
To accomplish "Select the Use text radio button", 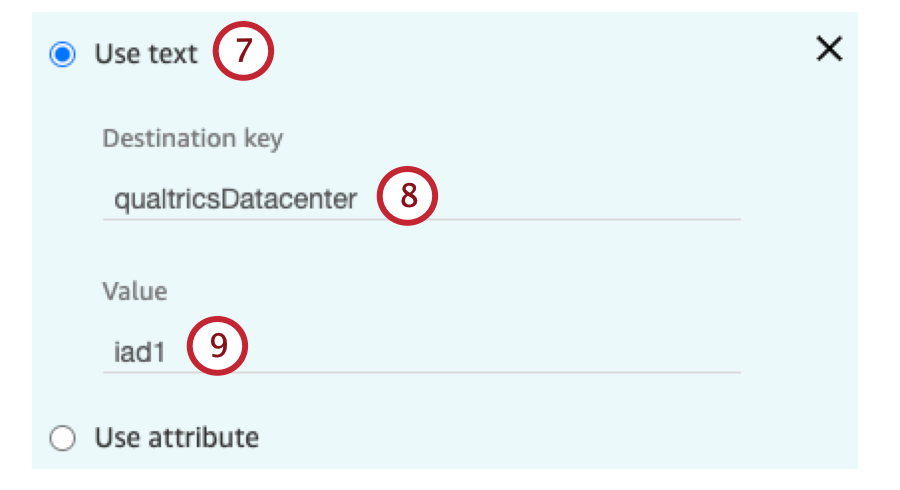I will click(62, 54).
